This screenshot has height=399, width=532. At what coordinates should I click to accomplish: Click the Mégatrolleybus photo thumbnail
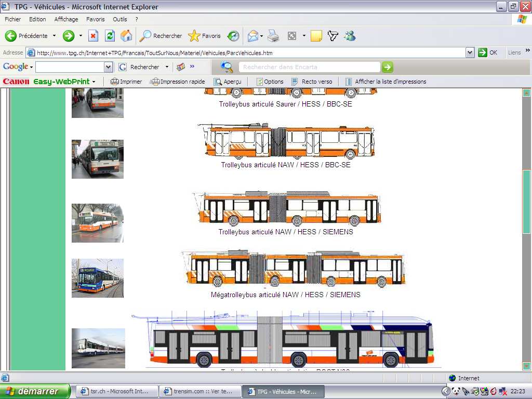[x=98, y=278]
